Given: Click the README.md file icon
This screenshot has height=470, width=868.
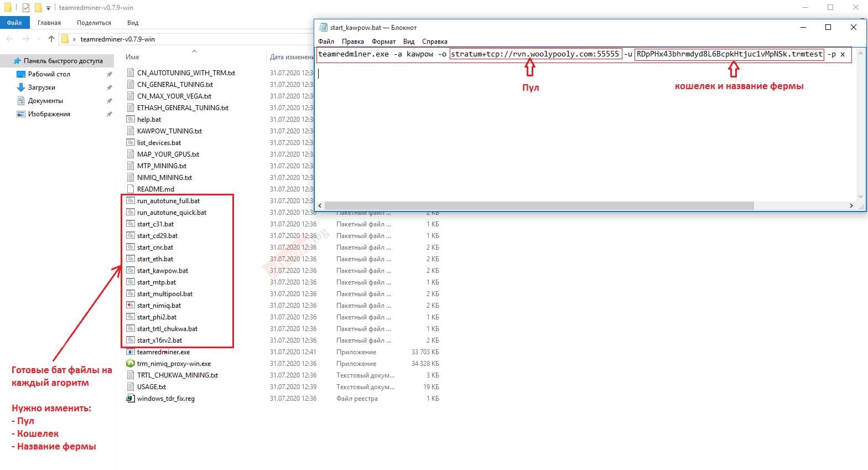Looking at the screenshot, I should pyautogui.click(x=131, y=189).
